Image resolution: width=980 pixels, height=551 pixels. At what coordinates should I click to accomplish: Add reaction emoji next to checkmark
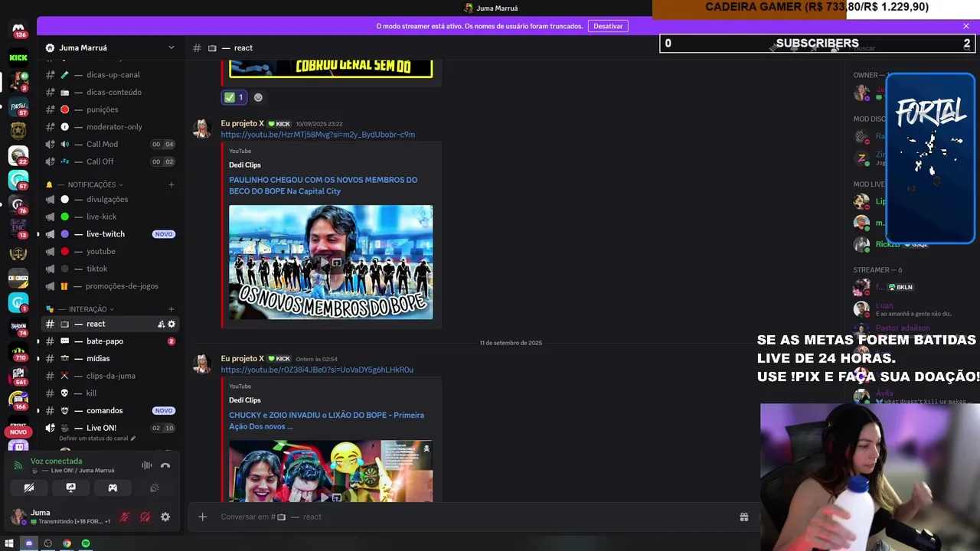pyautogui.click(x=258, y=97)
